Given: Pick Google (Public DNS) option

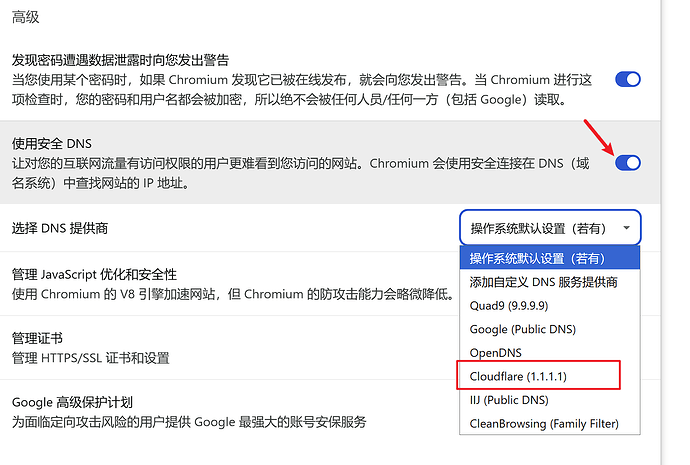Looking at the screenshot, I should (550, 329).
